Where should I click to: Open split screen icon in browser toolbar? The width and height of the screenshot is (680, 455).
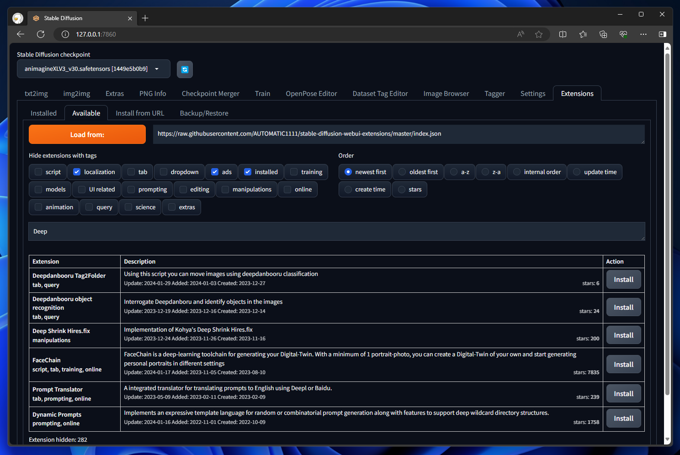click(562, 34)
